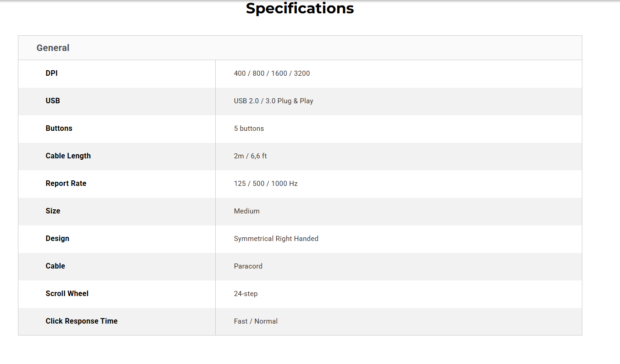This screenshot has height=364, width=620.
Task: Click the Report Rate label
Action: (66, 184)
